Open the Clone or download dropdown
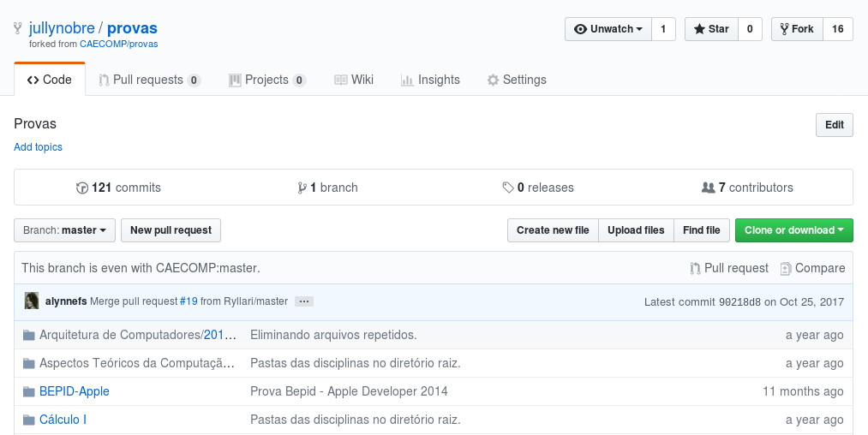868x435 pixels. tap(793, 230)
